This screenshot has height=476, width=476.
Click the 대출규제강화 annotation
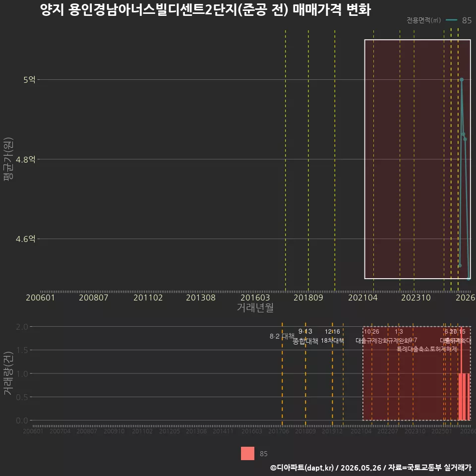(371, 341)
